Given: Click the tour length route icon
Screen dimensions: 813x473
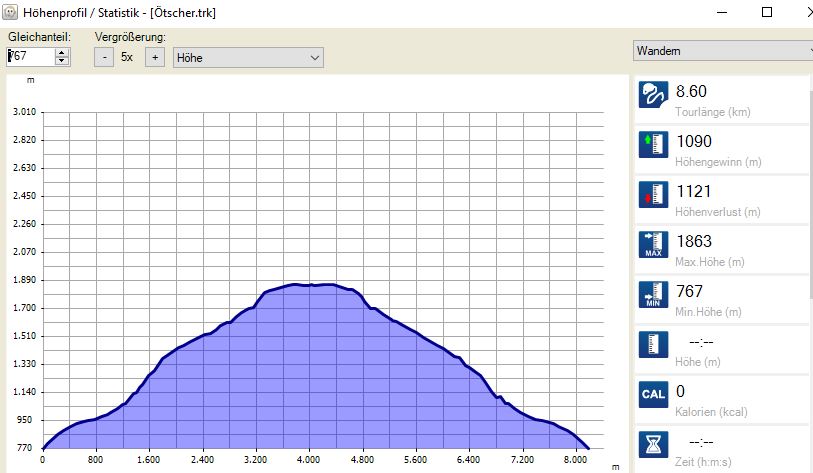Looking at the screenshot, I should 653,95.
